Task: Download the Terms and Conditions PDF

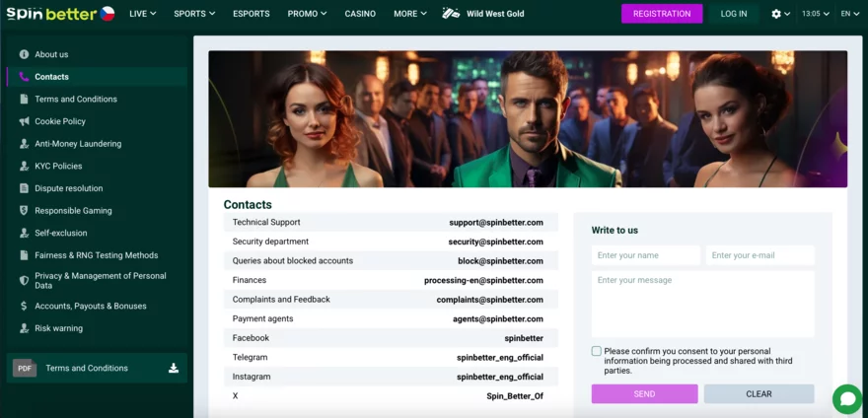Action: point(174,368)
